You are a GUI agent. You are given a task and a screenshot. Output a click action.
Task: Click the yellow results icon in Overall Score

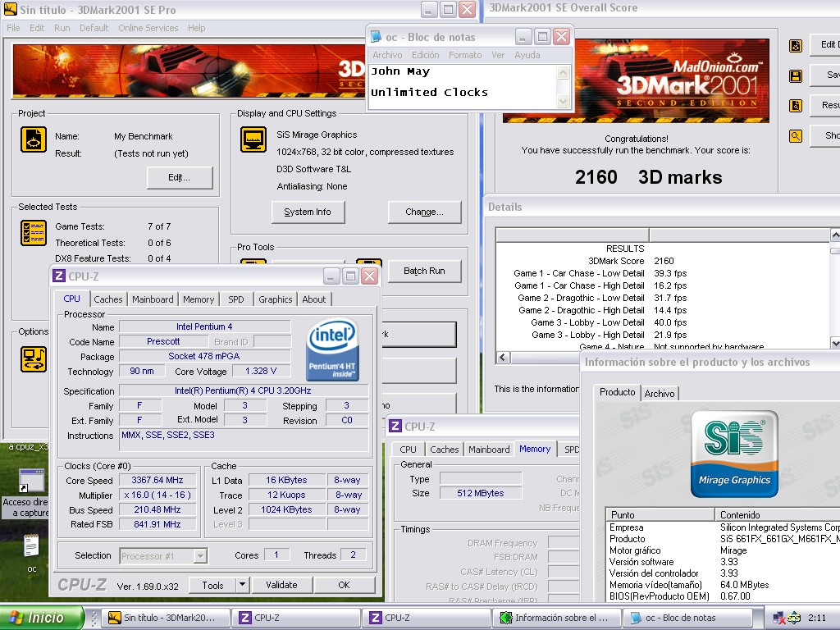pos(796,106)
